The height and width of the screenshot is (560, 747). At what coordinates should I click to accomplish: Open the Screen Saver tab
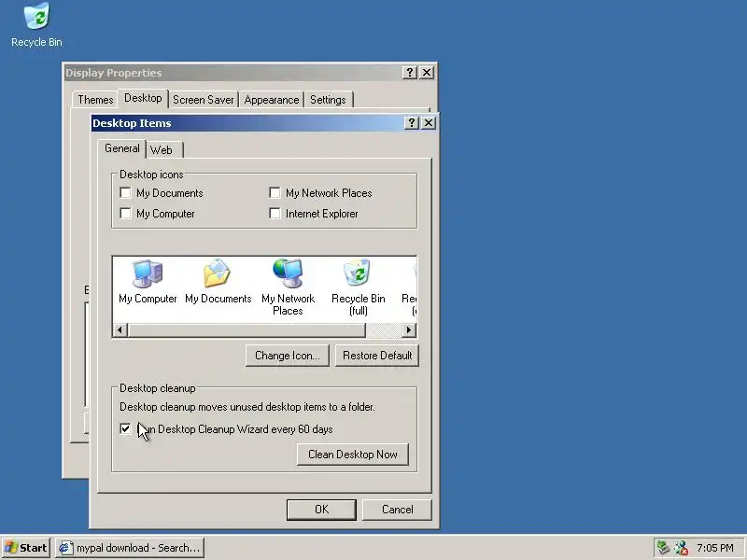(203, 100)
